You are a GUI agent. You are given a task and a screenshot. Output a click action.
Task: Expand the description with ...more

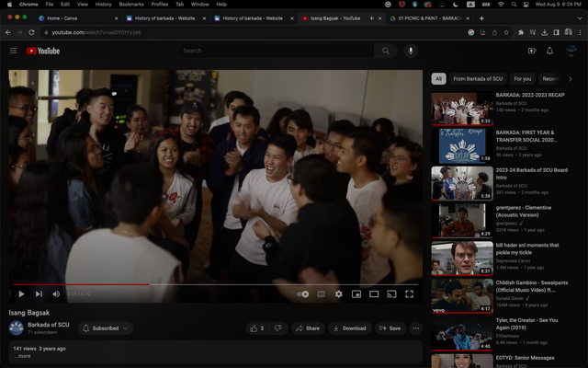(23, 356)
